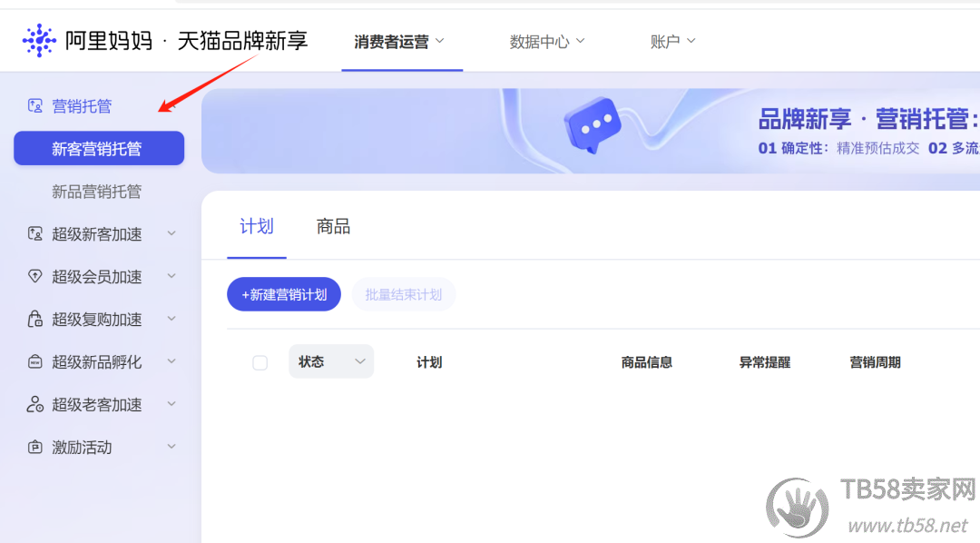Viewport: 980px width, 543px height.
Task: Click the +新建营销计划 button
Action: (x=284, y=294)
